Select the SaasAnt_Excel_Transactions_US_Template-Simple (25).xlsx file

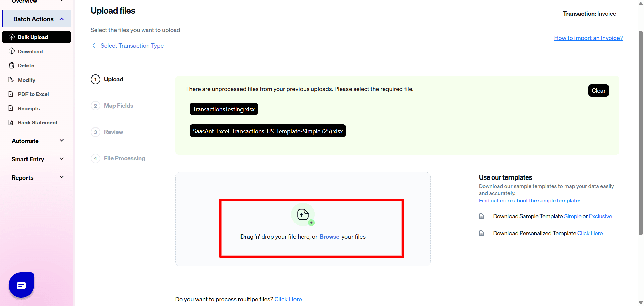click(268, 131)
